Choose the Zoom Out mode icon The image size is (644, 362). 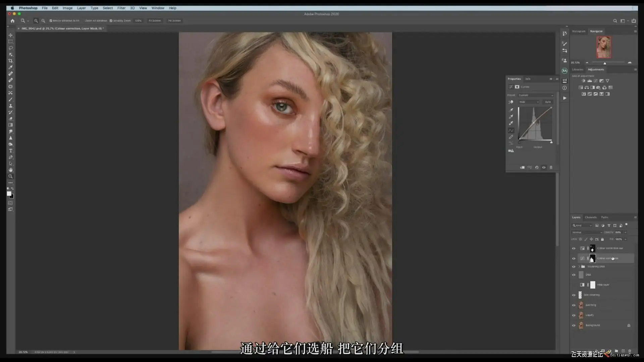click(43, 21)
